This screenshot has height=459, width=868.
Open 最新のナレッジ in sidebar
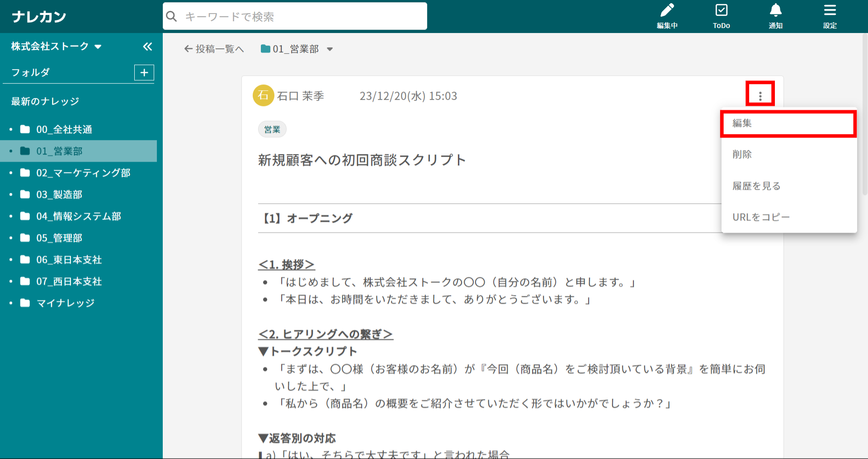point(45,102)
